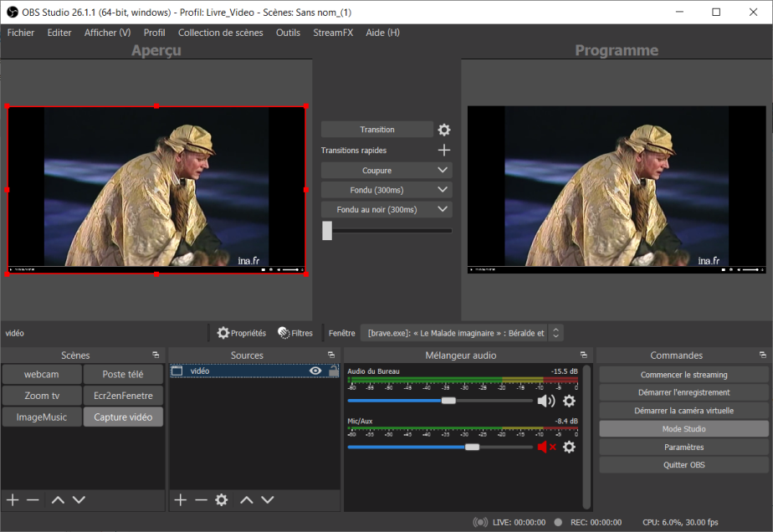Mute the Audio du Bureau speaker
773x532 pixels.
pos(545,401)
